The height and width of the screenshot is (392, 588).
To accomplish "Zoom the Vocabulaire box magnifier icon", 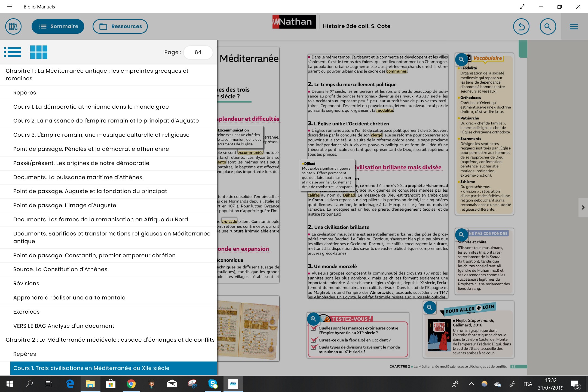I will point(461,59).
